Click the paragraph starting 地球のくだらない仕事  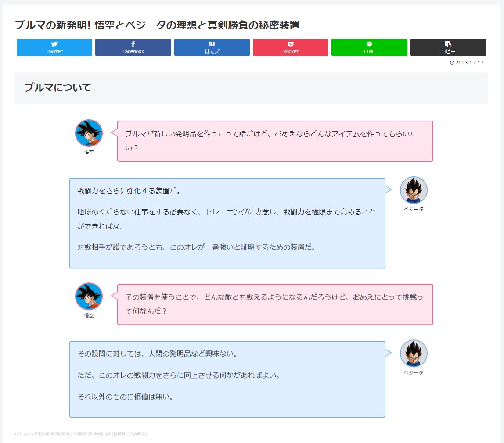(226, 219)
